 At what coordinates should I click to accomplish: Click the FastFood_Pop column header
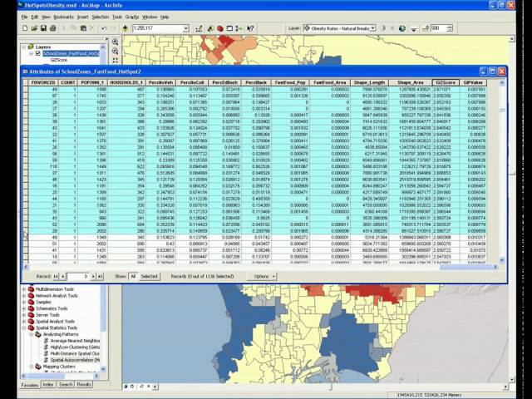click(290, 82)
